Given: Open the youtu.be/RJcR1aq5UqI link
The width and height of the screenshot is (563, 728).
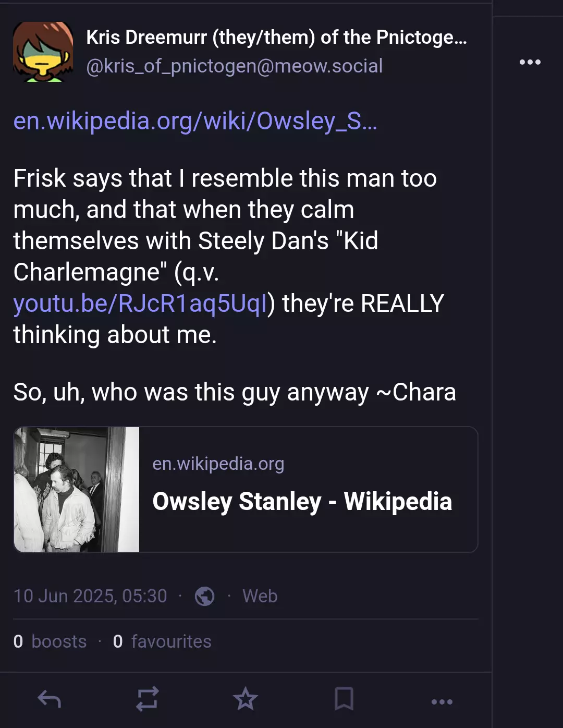Looking at the screenshot, I should tap(140, 304).
